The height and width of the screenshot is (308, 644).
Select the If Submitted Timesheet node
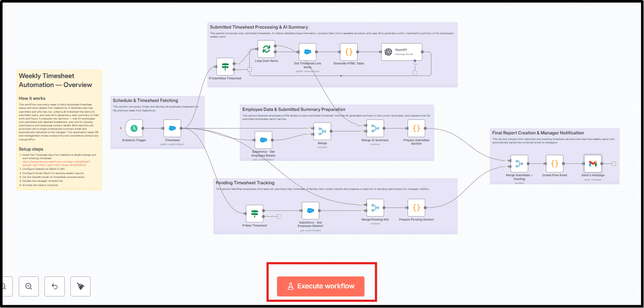(225, 67)
